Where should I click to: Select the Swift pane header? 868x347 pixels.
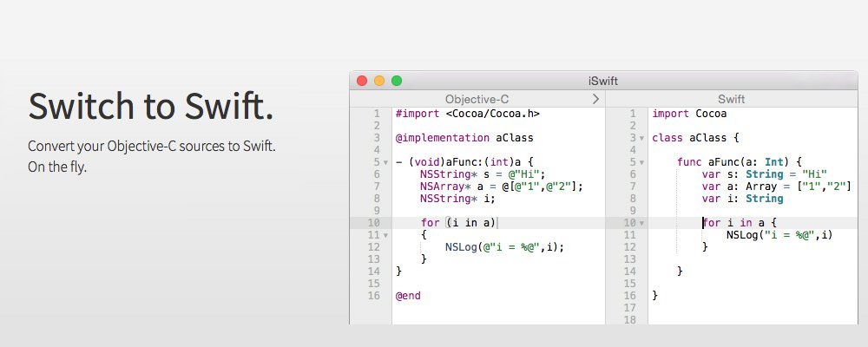pyautogui.click(x=731, y=99)
